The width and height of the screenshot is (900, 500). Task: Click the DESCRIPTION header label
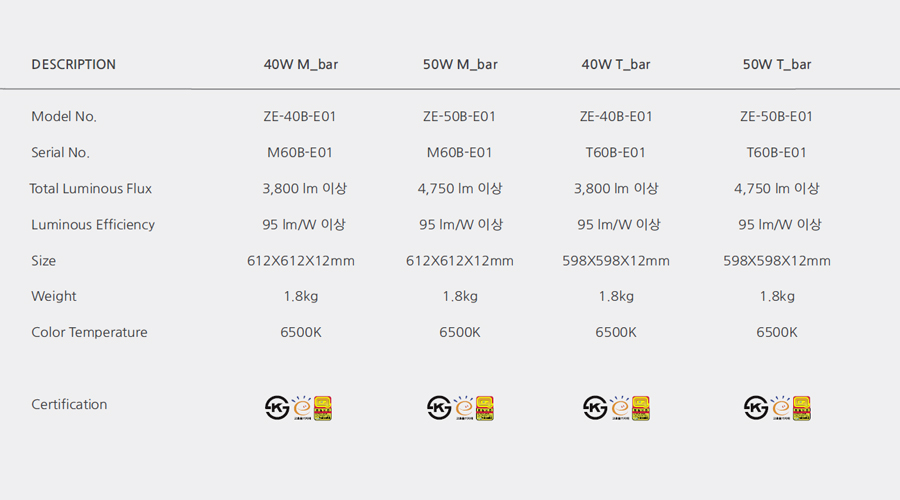point(73,64)
